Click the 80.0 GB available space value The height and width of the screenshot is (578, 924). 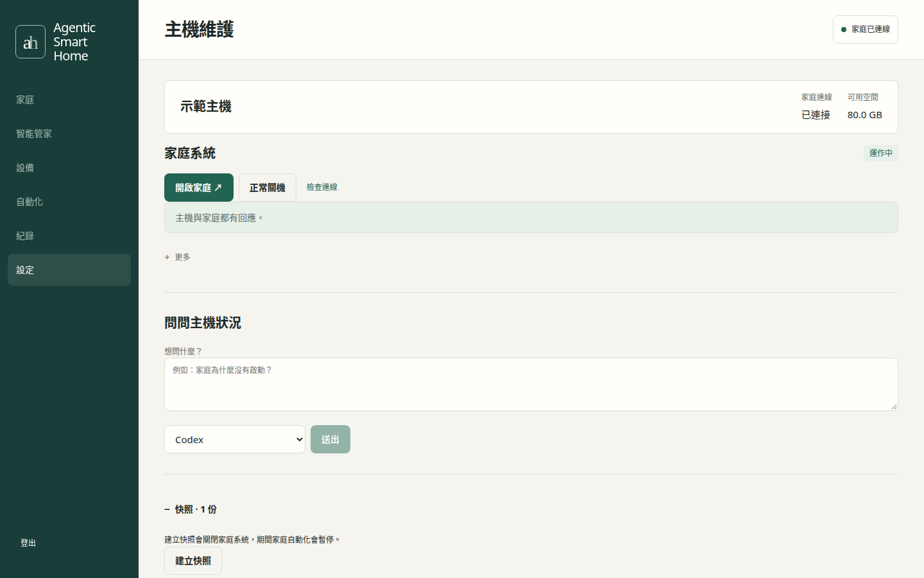coord(865,115)
